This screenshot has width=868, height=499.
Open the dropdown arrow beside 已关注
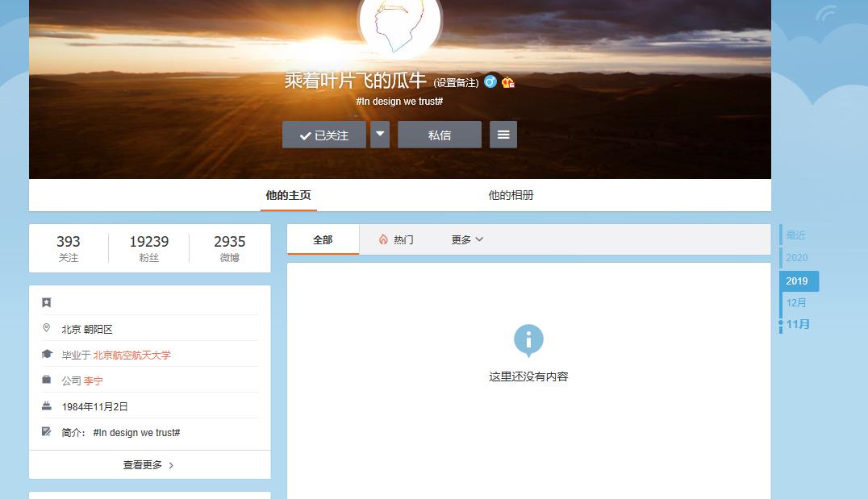pos(379,135)
